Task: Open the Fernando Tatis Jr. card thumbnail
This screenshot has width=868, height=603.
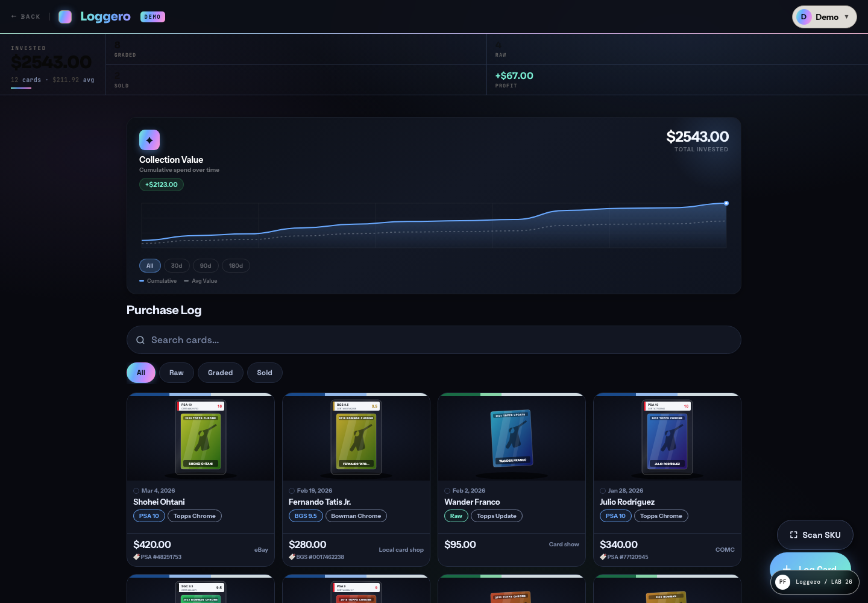Action: (356, 437)
